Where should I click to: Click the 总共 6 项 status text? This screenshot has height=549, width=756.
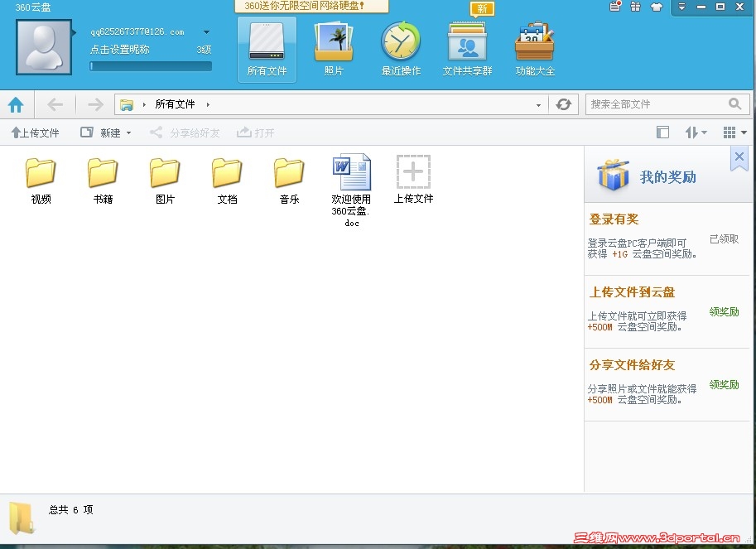coord(71,510)
